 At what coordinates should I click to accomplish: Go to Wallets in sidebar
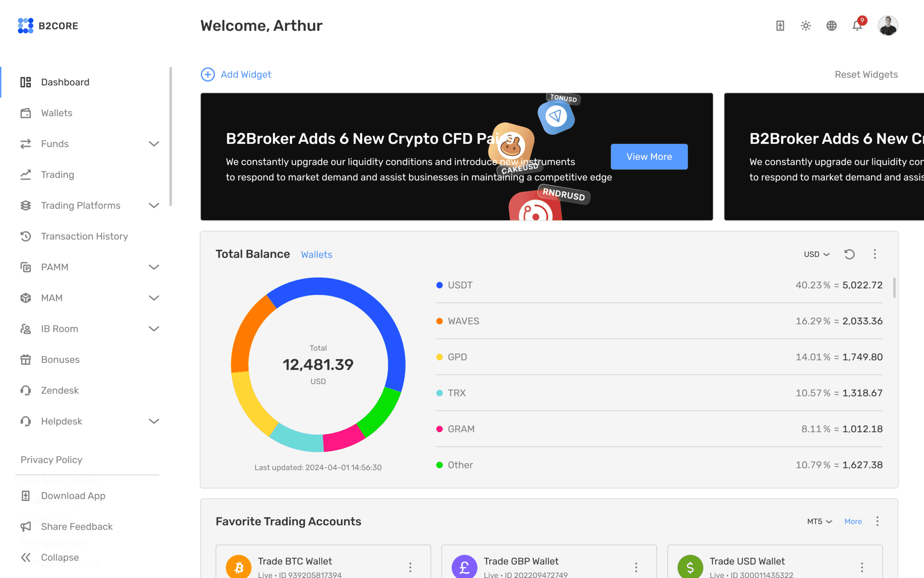click(x=56, y=113)
